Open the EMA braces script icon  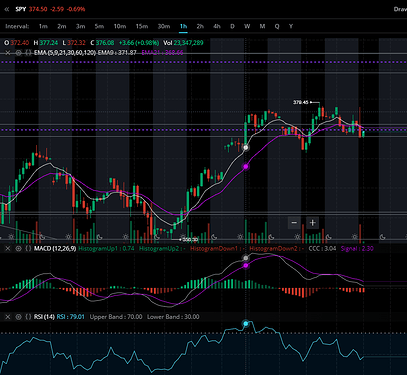click(28, 53)
